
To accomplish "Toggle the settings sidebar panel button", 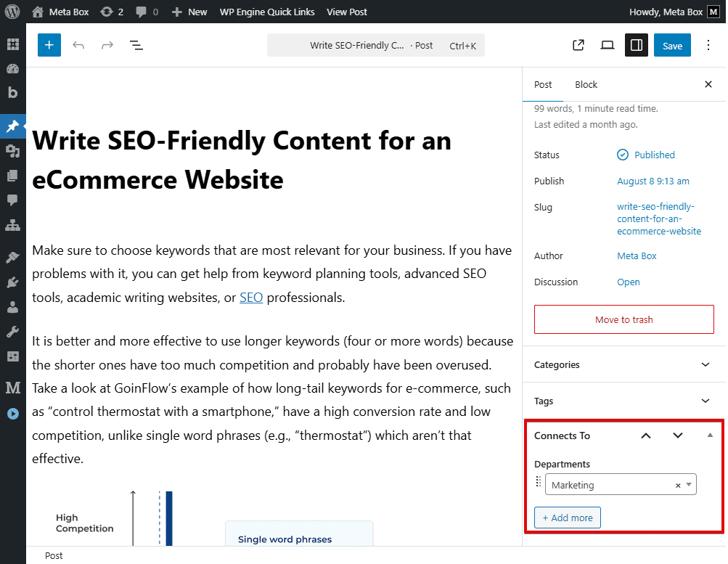I will [x=637, y=45].
